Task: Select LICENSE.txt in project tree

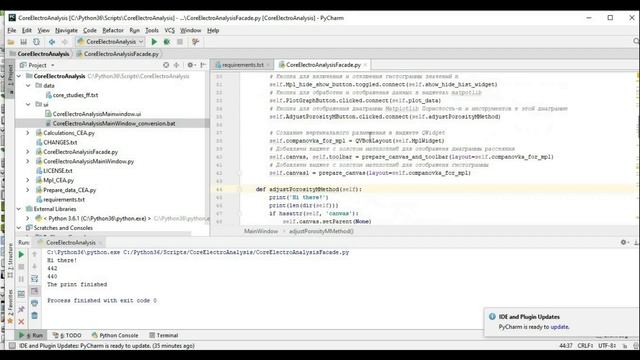Action: tap(58, 171)
